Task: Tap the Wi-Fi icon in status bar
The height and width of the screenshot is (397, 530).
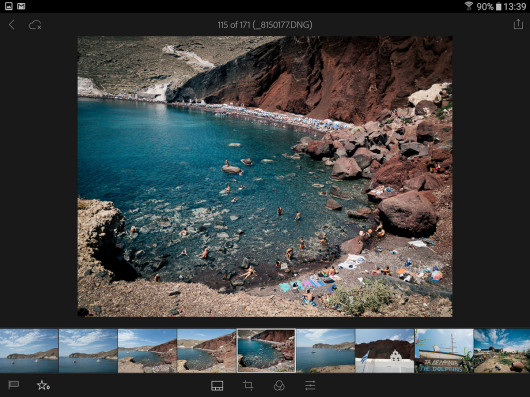Action: [469, 6]
